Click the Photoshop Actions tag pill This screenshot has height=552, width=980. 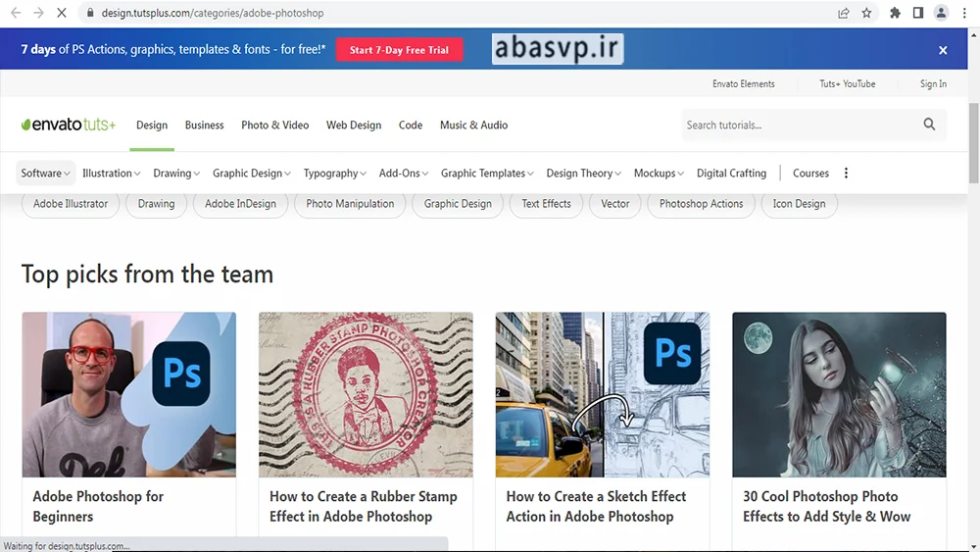[702, 204]
